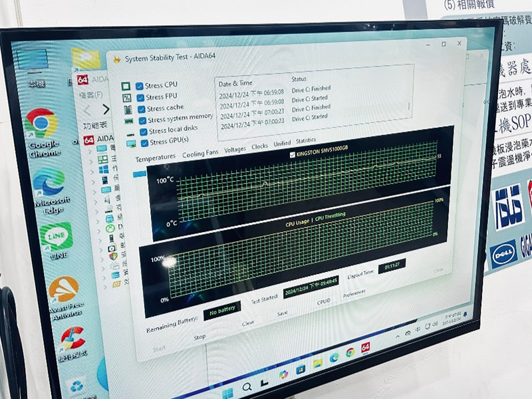532x399 pixels.
Task: Open taskbar Search magnifier
Action: pyautogui.click(x=247, y=387)
